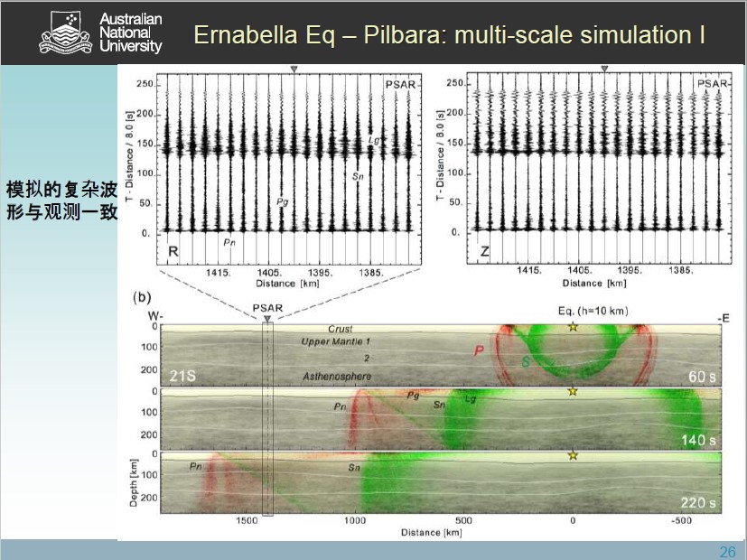The image size is (747, 560).
Task: Click the 'Eq. (h=10 km)' label
Action: [x=592, y=311]
